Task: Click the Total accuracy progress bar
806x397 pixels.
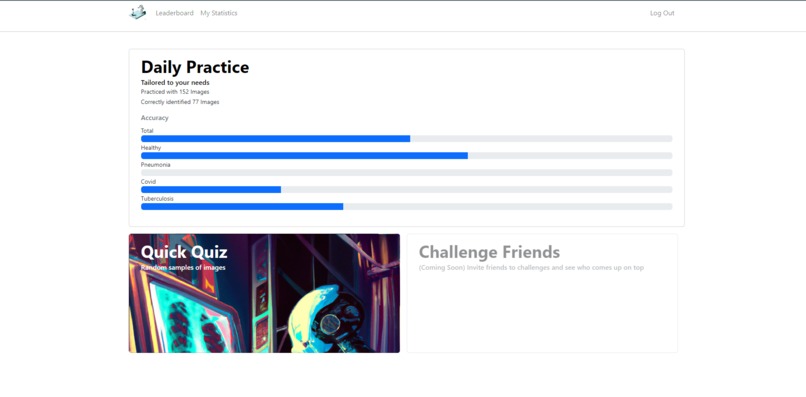Action: [x=407, y=138]
